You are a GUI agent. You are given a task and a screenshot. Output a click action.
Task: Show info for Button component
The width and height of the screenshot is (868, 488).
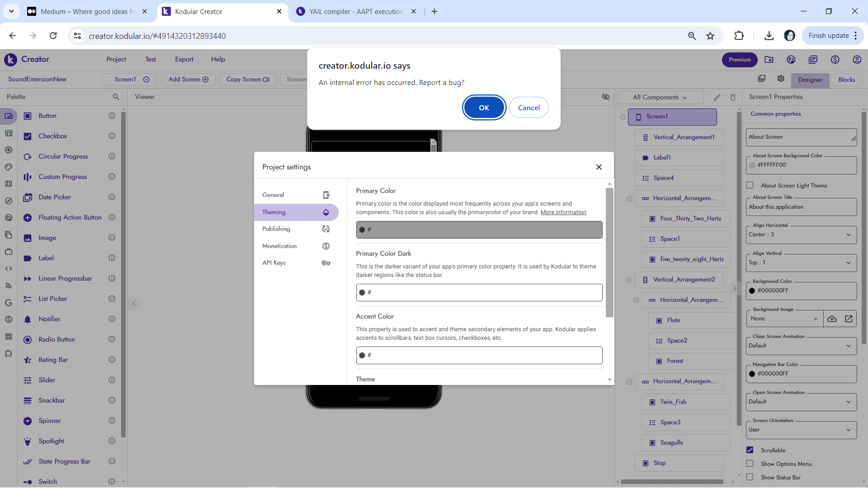pos(112,116)
